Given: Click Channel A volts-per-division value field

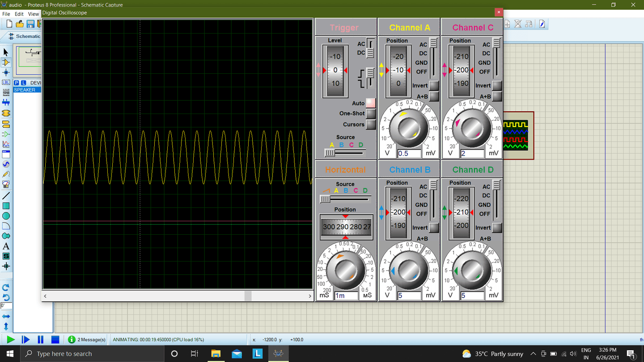Looking at the screenshot, I should (409, 153).
